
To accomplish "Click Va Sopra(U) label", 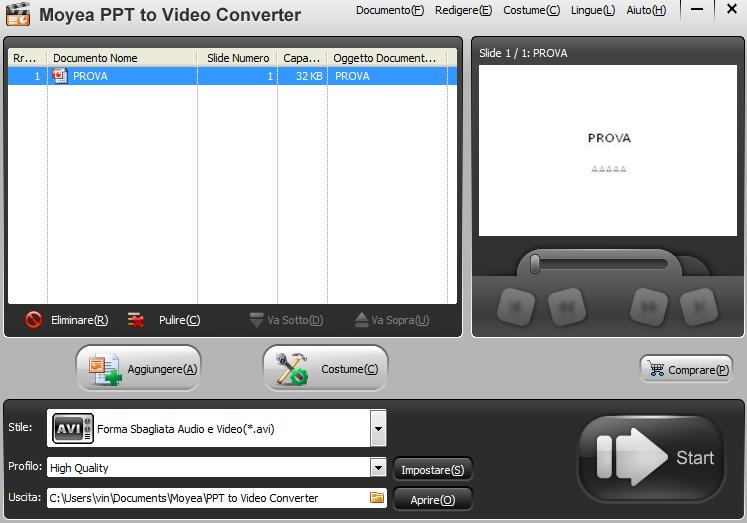I will click(400, 320).
